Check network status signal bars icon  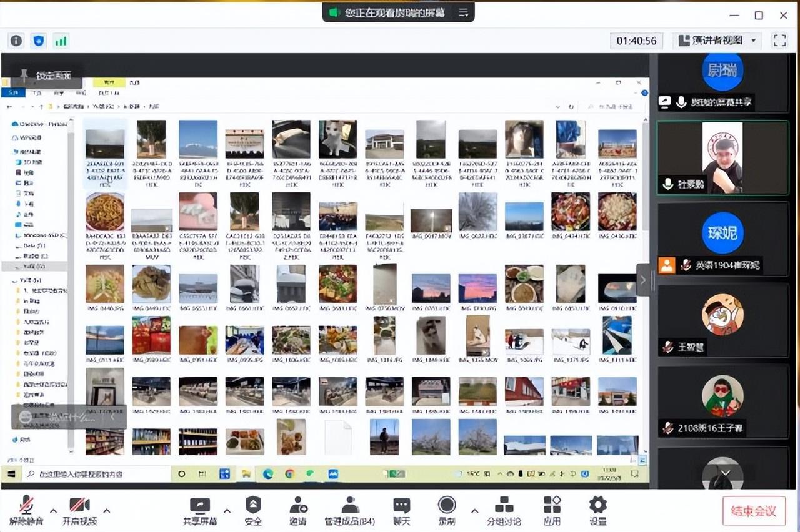pos(61,41)
